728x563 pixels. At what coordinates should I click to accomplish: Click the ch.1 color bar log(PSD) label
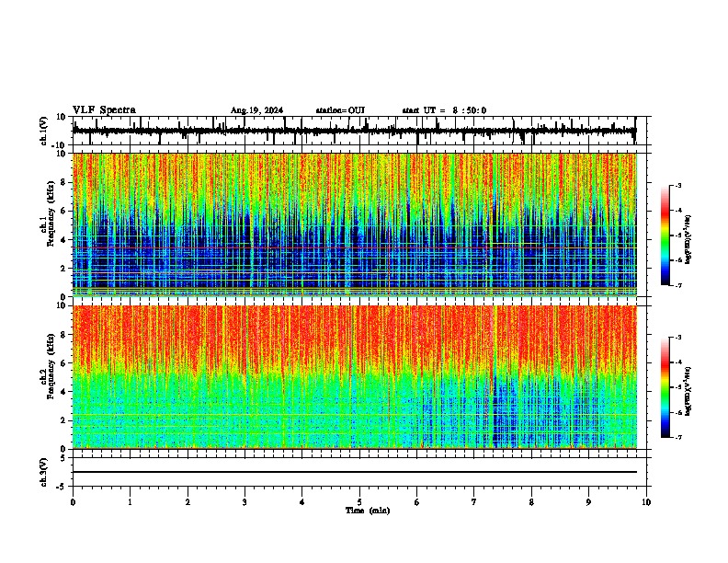pyautogui.click(x=688, y=239)
